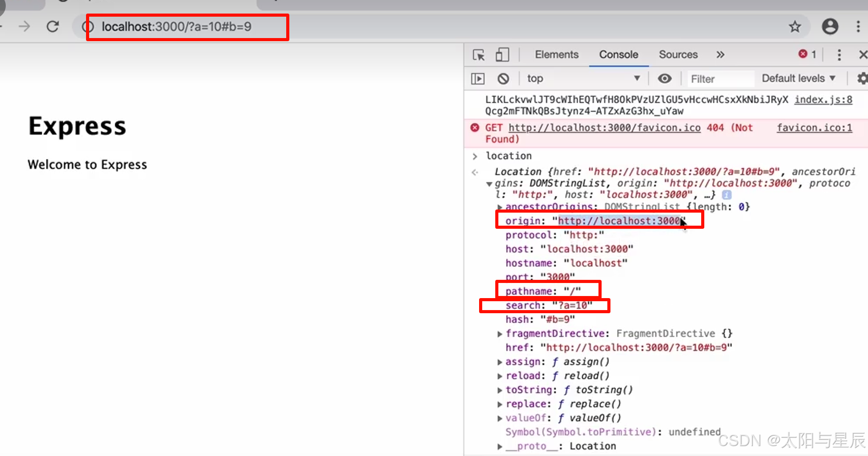Open the Default levels dropdown

click(x=799, y=78)
